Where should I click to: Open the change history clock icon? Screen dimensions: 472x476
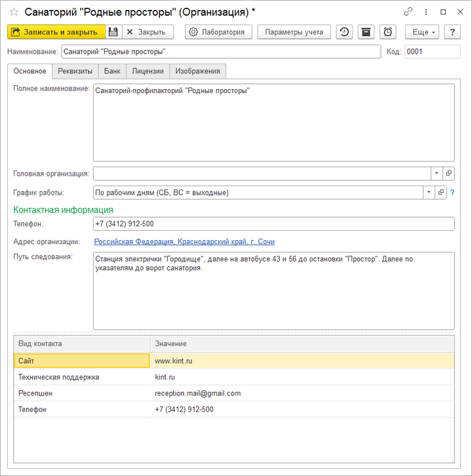tap(344, 32)
